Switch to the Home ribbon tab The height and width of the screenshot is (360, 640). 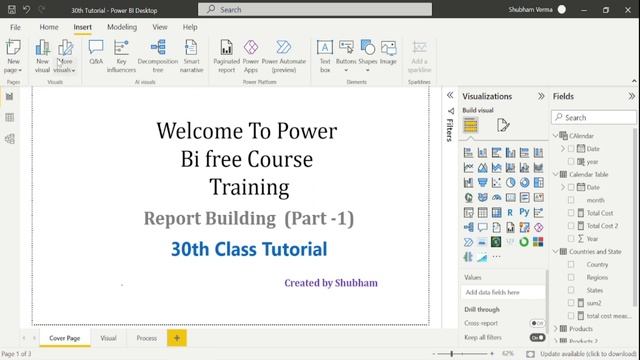49,27
